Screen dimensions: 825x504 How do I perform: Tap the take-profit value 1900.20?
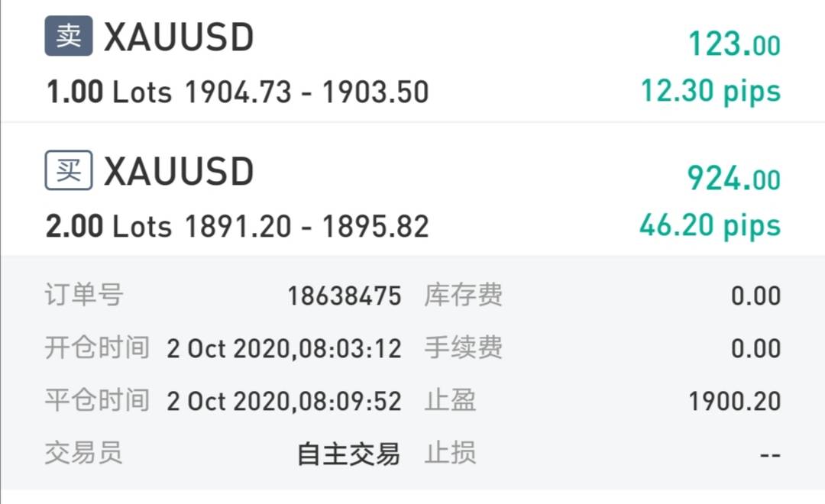pyautogui.click(x=734, y=401)
